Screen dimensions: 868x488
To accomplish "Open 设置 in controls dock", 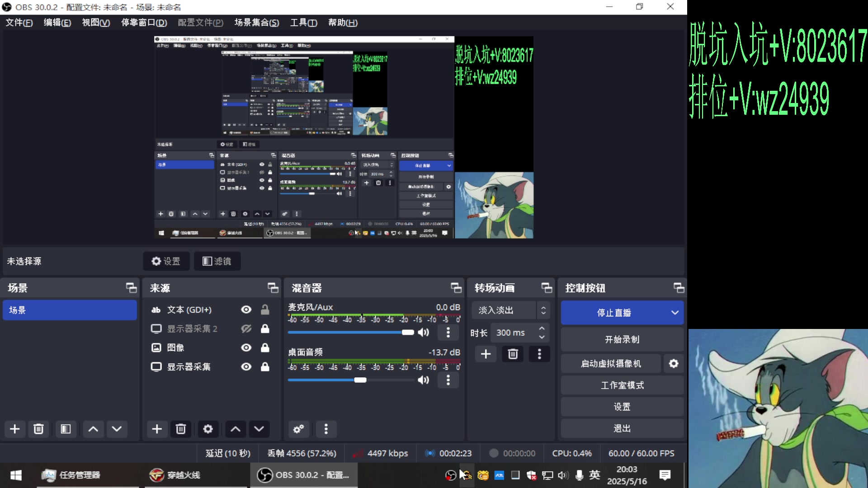I will (x=622, y=407).
